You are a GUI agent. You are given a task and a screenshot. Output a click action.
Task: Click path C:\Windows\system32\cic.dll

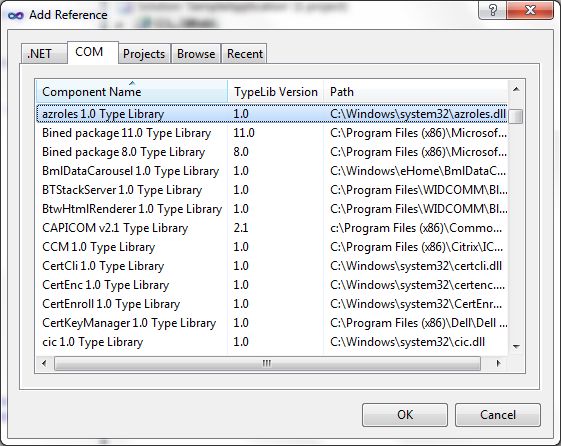pyautogui.click(x=408, y=341)
